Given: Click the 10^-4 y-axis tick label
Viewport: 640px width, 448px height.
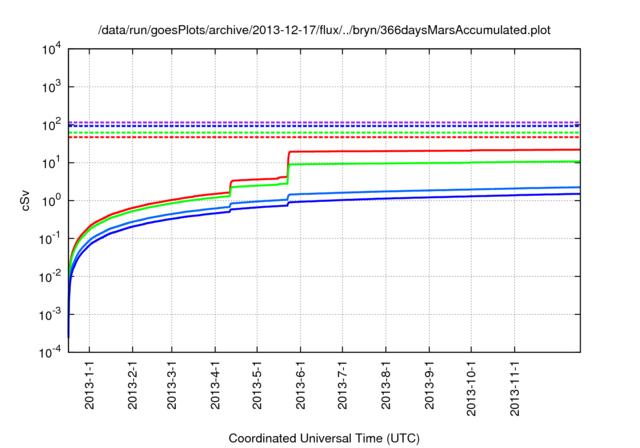Looking at the screenshot, I should [x=51, y=352].
